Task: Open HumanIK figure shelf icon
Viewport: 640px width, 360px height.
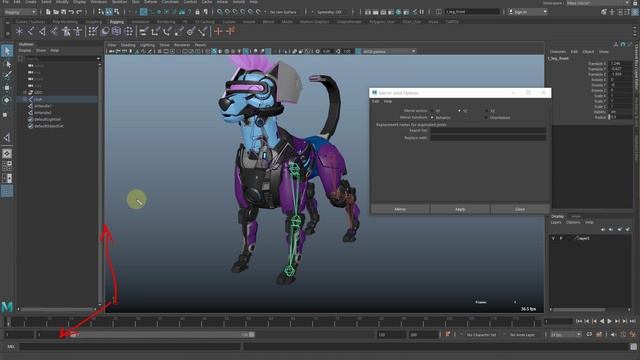Action: point(78,31)
